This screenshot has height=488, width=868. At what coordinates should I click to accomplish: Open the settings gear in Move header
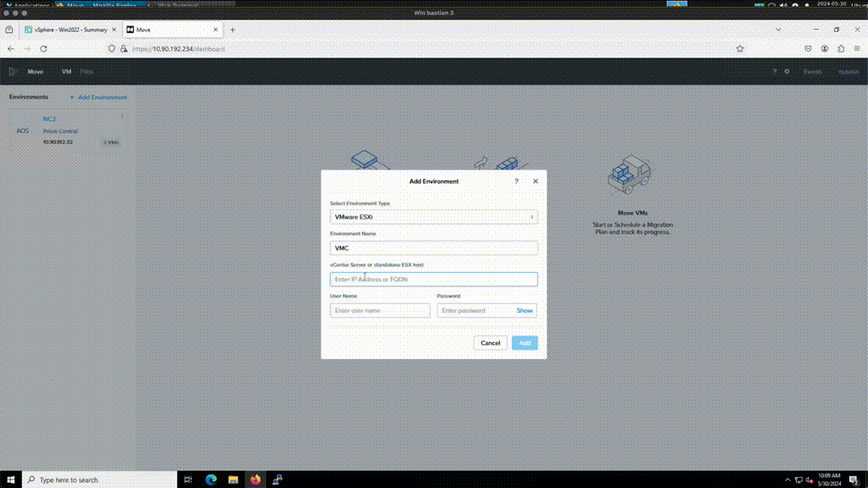coord(787,72)
